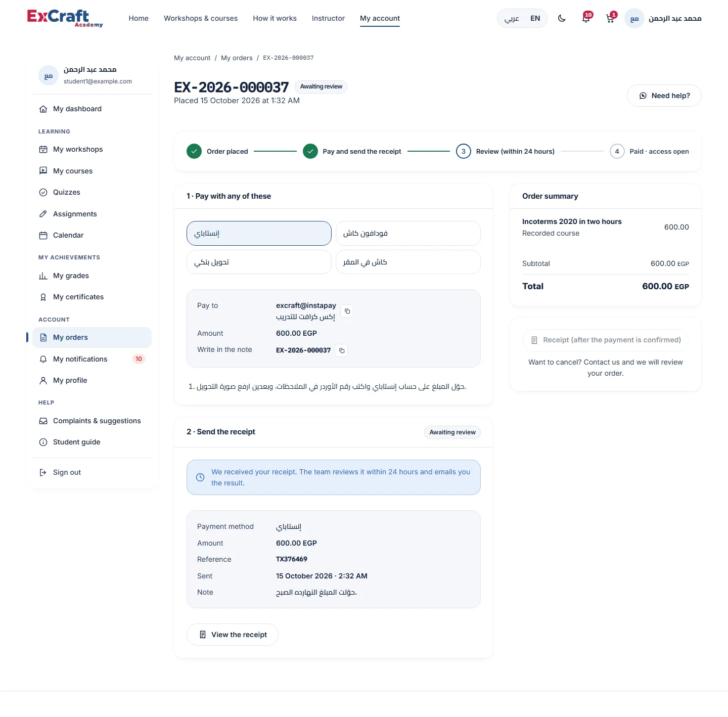The image size is (728, 717).
Task: Sign out from the sidebar
Action: pyautogui.click(x=92, y=472)
